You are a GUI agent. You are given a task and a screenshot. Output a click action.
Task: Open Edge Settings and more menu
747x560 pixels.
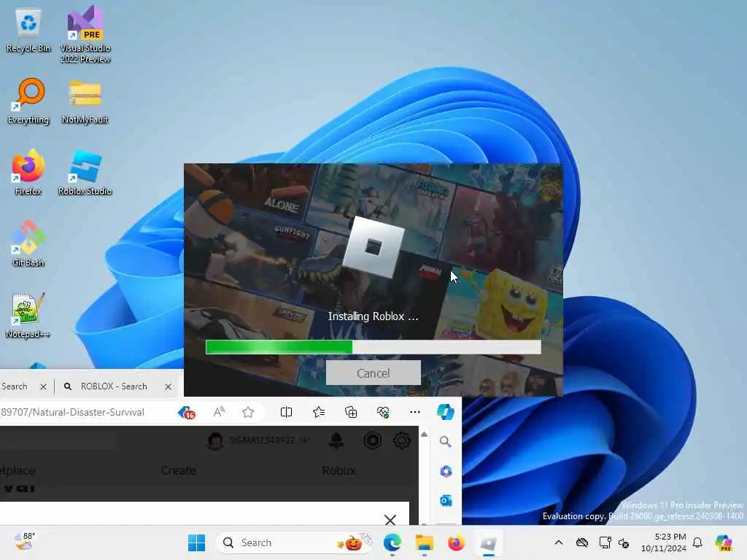coord(415,412)
